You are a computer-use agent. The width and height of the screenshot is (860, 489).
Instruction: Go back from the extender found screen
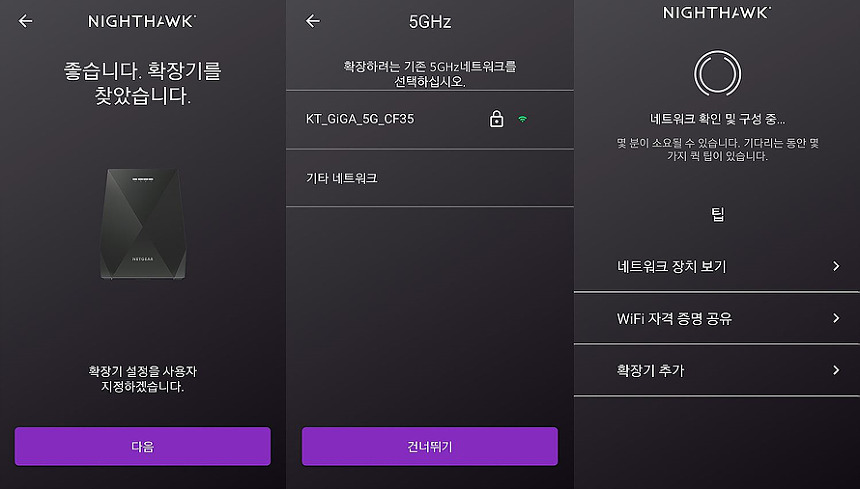coord(25,21)
